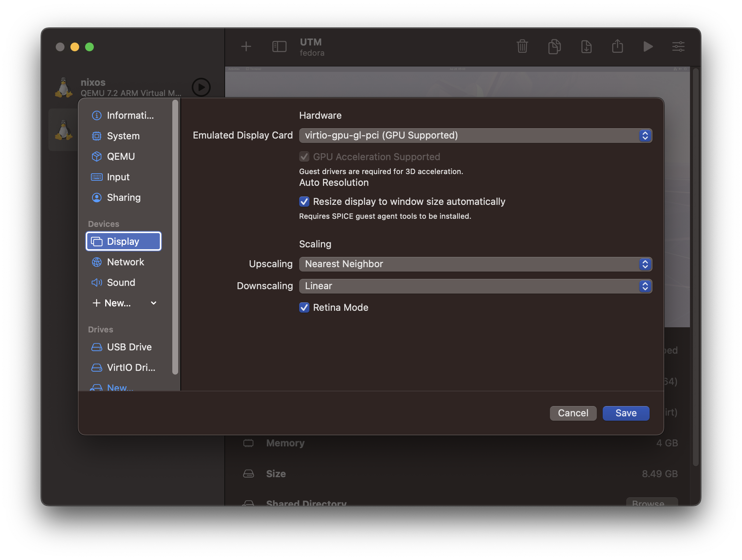Click the settings sidebar scrollbar
Viewport: 742px width, 560px height.
[x=175, y=237]
